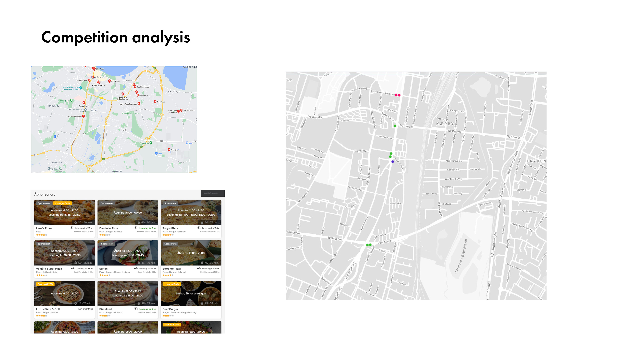Open the Beef Burger restaurant card
Image resolution: width=644 pixels, height=362 pixels.
click(x=191, y=299)
